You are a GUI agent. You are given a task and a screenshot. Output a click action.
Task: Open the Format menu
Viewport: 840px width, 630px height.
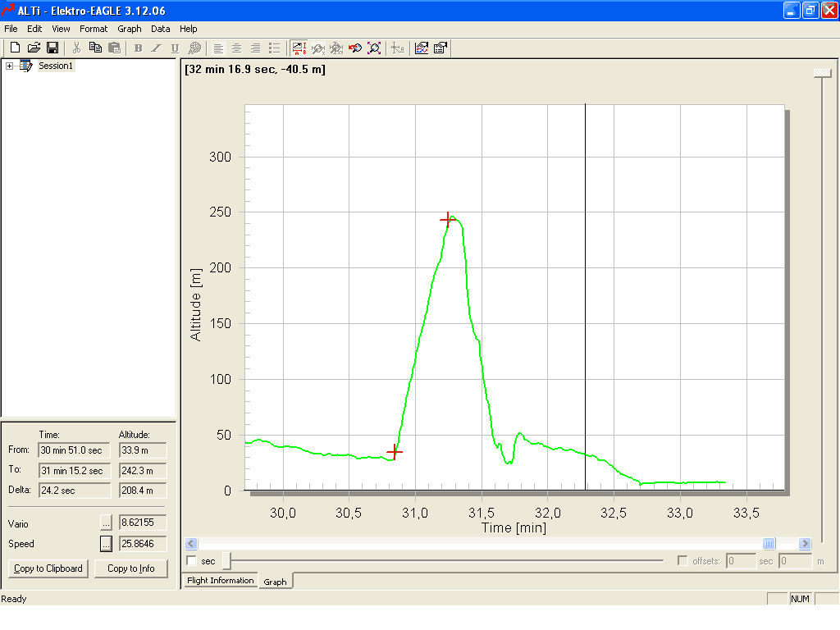pos(94,29)
